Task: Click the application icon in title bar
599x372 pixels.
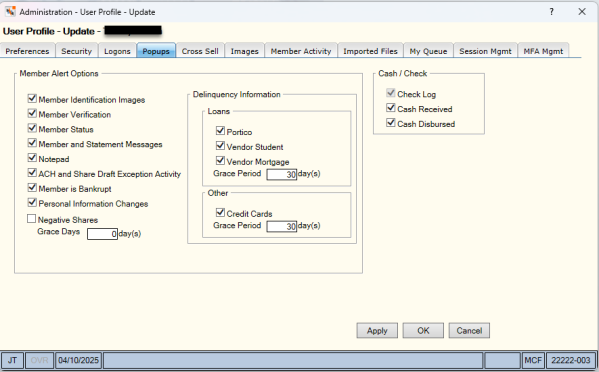Action: [x=10, y=11]
